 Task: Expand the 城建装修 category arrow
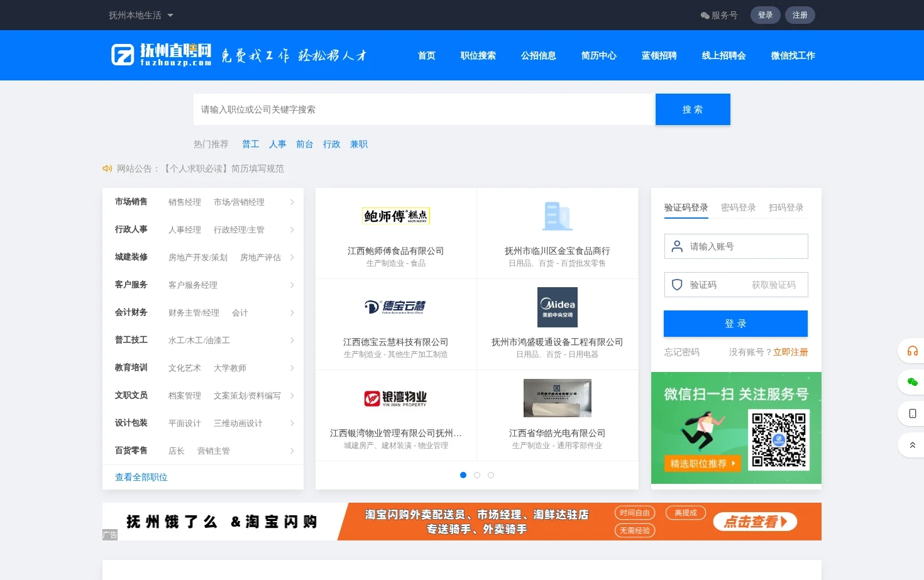tap(292, 257)
